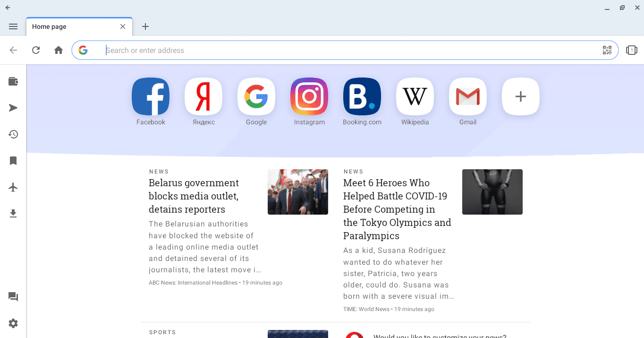
Task: Open bookmarks from sidebar
Action: (13, 161)
